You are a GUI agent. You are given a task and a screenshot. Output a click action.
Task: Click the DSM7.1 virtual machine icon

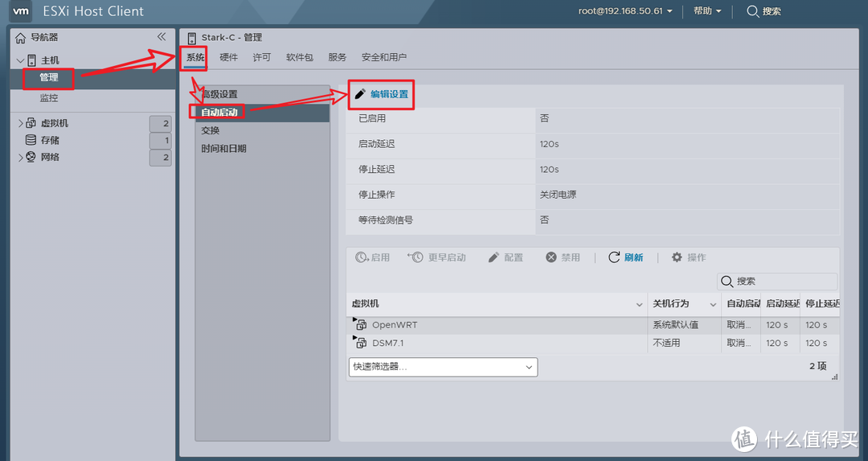(x=360, y=343)
